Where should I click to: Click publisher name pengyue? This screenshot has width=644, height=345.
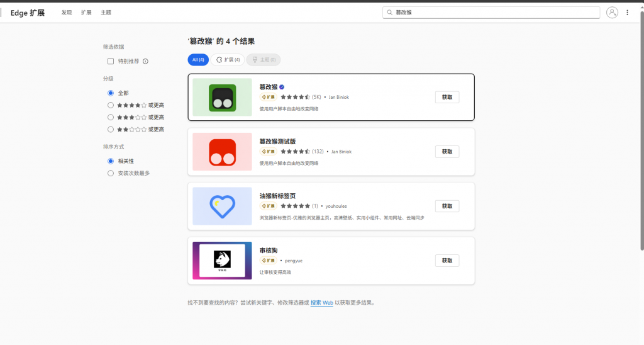click(x=294, y=261)
